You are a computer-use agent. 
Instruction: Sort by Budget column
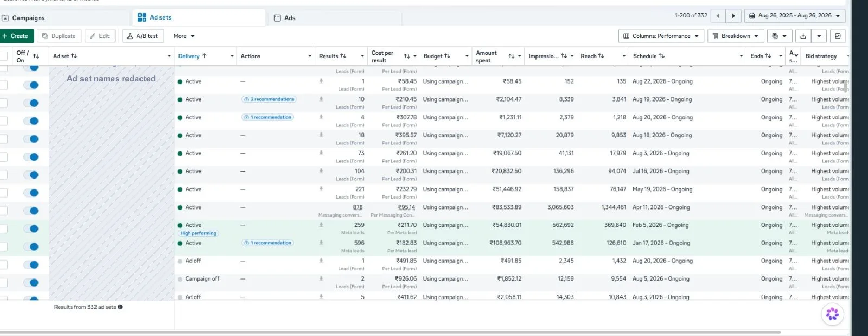pos(447,56)
